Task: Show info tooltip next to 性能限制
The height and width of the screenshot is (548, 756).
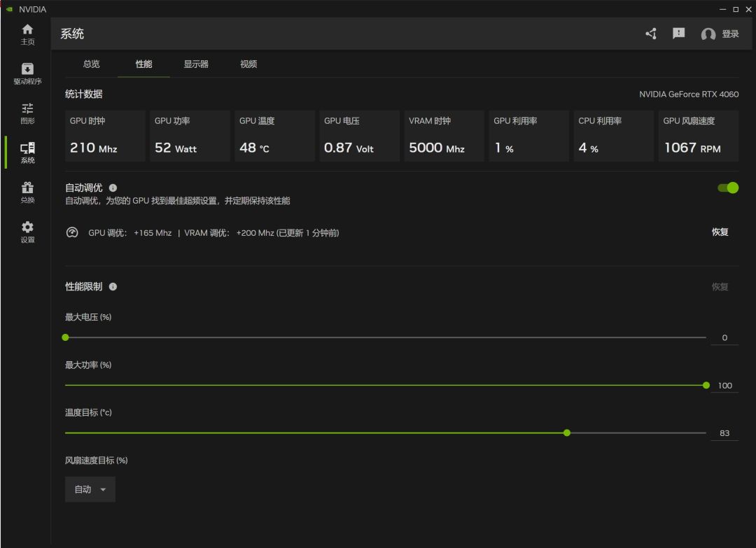Action: tap(113, 287)
